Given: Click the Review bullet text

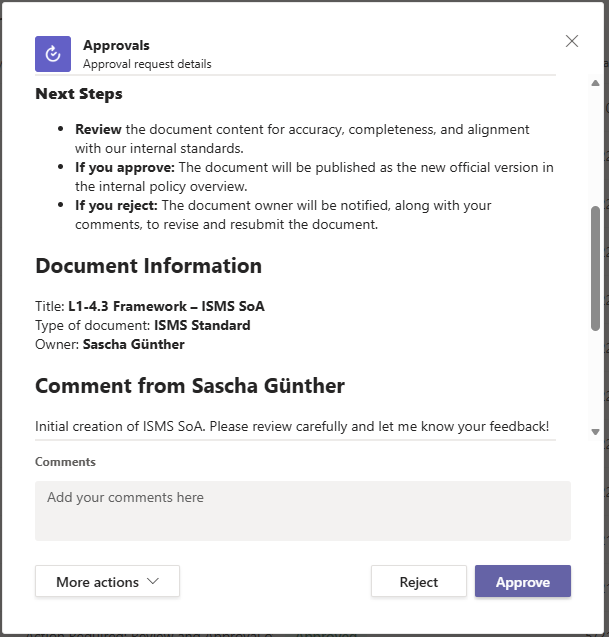Looking at the screenshot, I should [x=302, y=139].
